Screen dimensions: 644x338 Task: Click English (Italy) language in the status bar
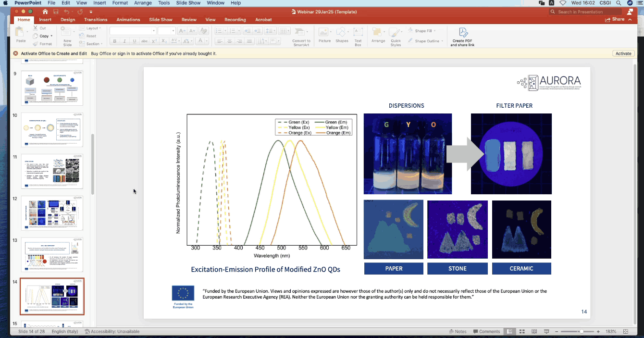coord(65,332)
